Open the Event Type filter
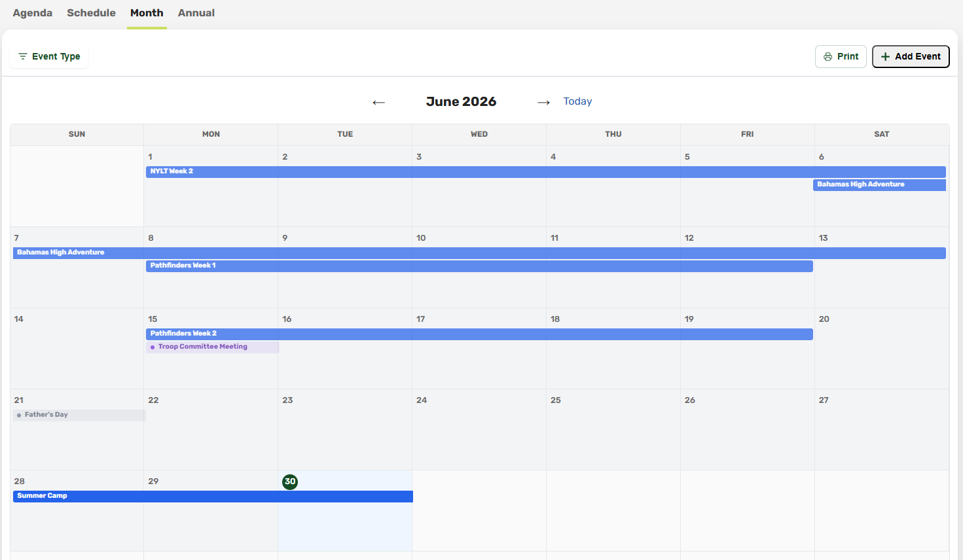The width and height of the screenshot is (963, 560). (49, 56)
